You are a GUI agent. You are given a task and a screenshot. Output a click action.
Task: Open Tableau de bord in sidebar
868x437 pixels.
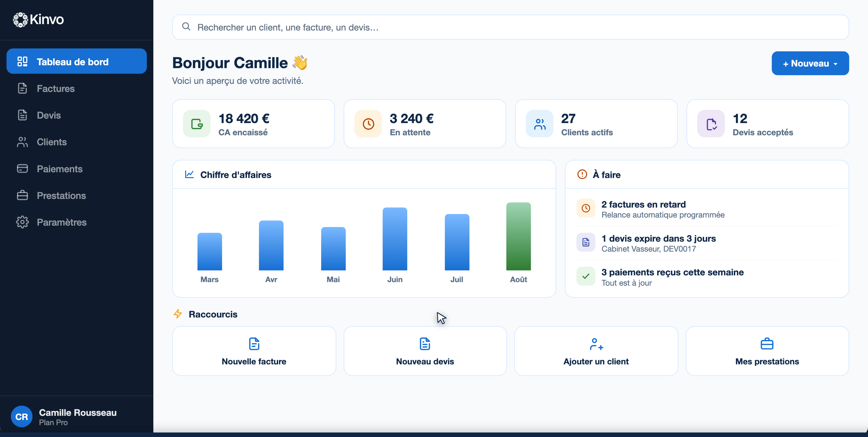(77, 61)
